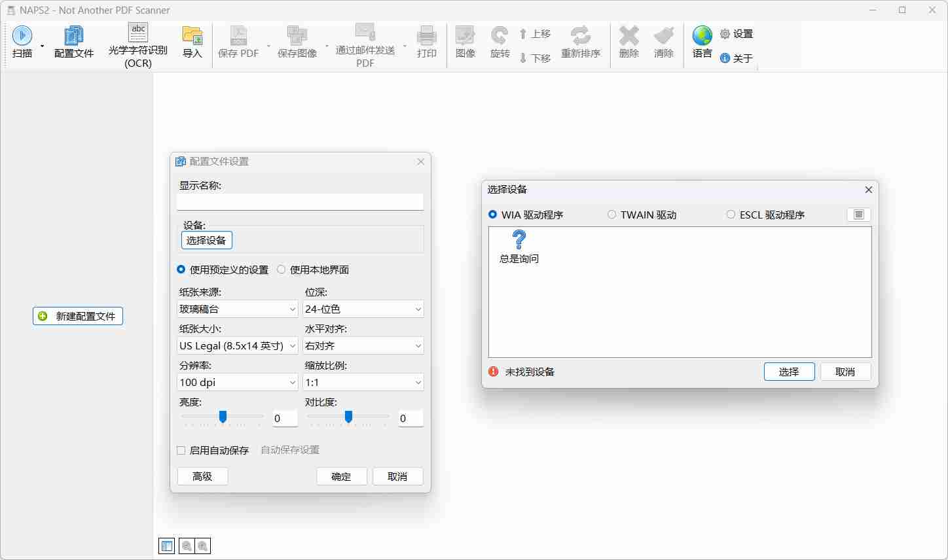Enable the 启用自动保存 checkbox
The width and height of the screenshot is (948, 560).
(x=181, y=450)
